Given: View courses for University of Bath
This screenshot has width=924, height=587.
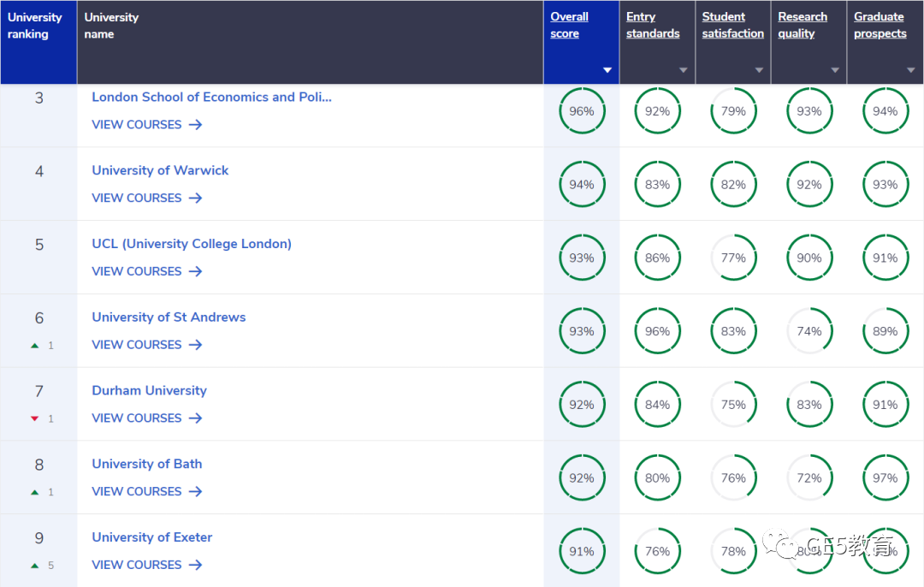Looking at the screenshot, I should pyautogui.click(x=147, y=491).
